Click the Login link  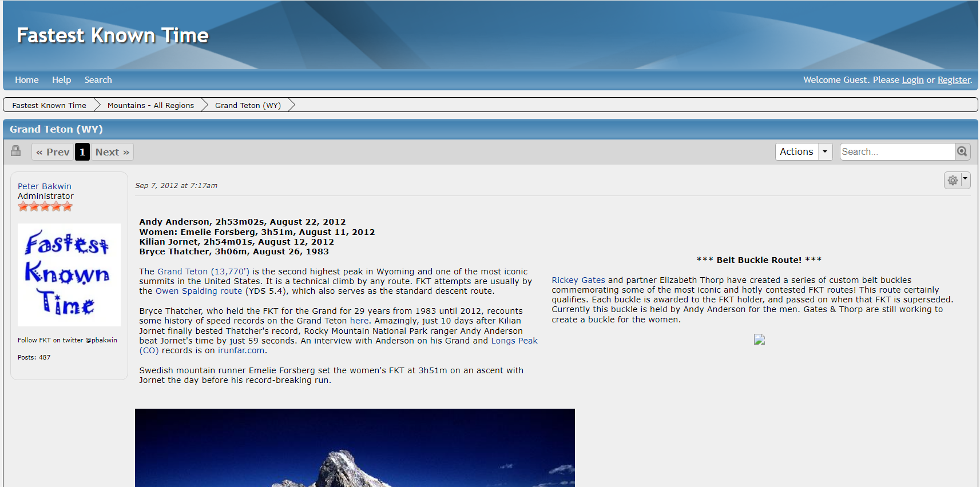(x=912, y=80)
